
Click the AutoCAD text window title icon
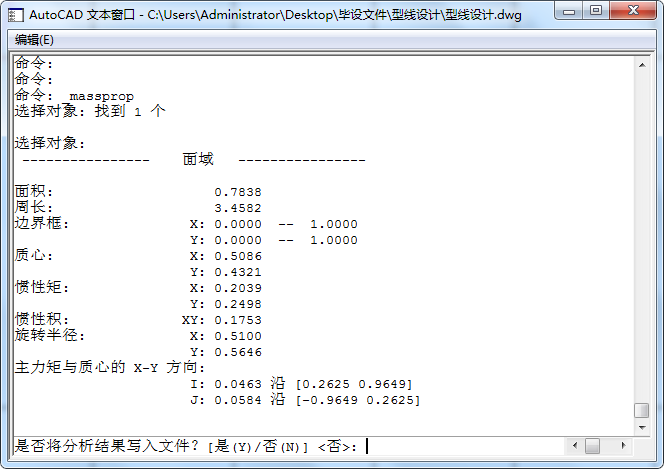[x=17, y=15]
